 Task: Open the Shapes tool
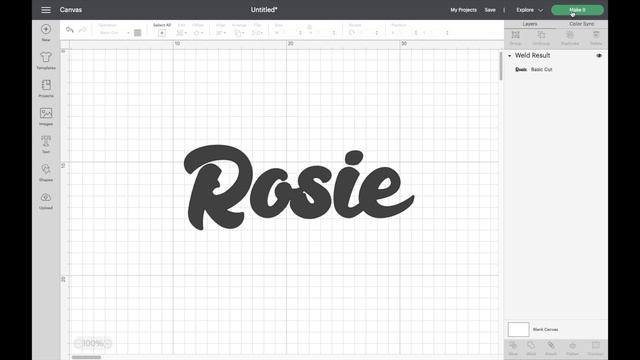click(x=46, y=169)
